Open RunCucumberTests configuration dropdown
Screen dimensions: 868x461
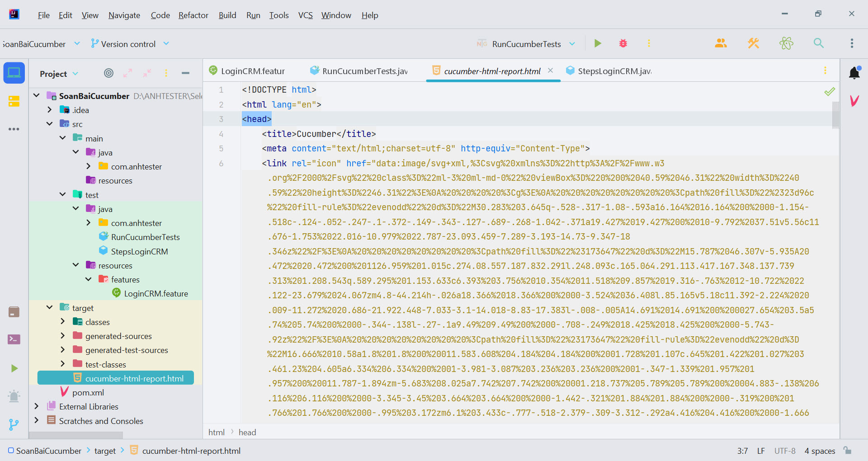[x=527, y=44]
